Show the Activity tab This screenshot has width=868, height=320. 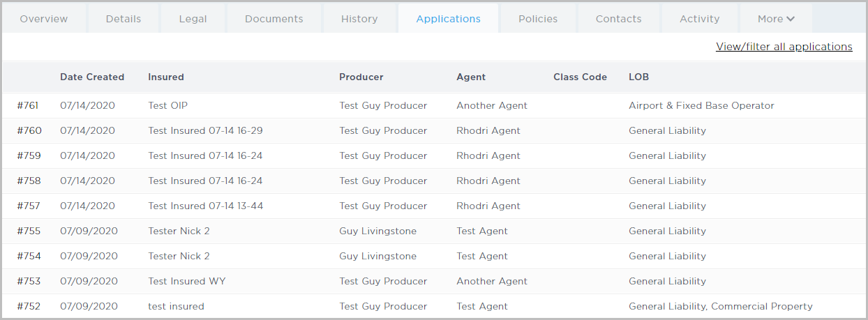coord(699,19)
